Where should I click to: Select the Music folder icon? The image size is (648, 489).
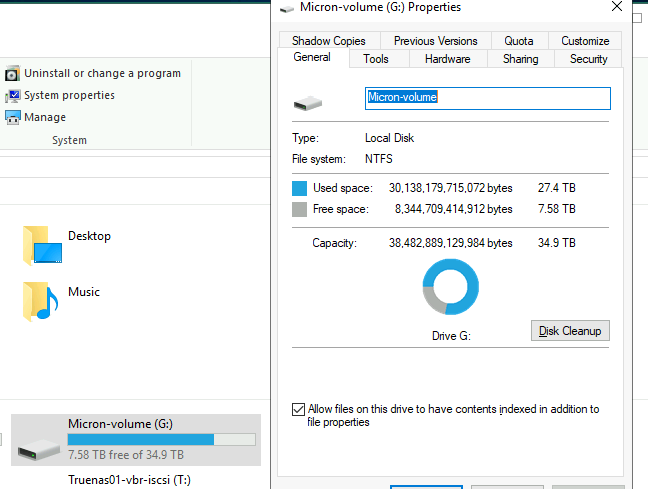pos(40,302)
